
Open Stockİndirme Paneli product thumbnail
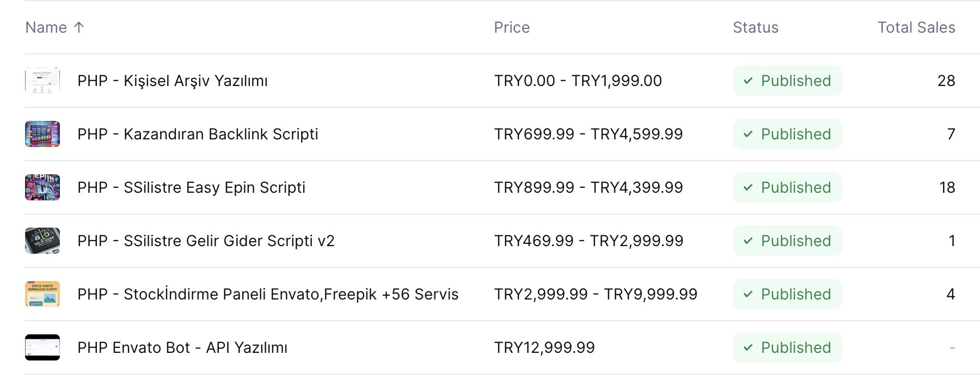click(x=42, y=294)
